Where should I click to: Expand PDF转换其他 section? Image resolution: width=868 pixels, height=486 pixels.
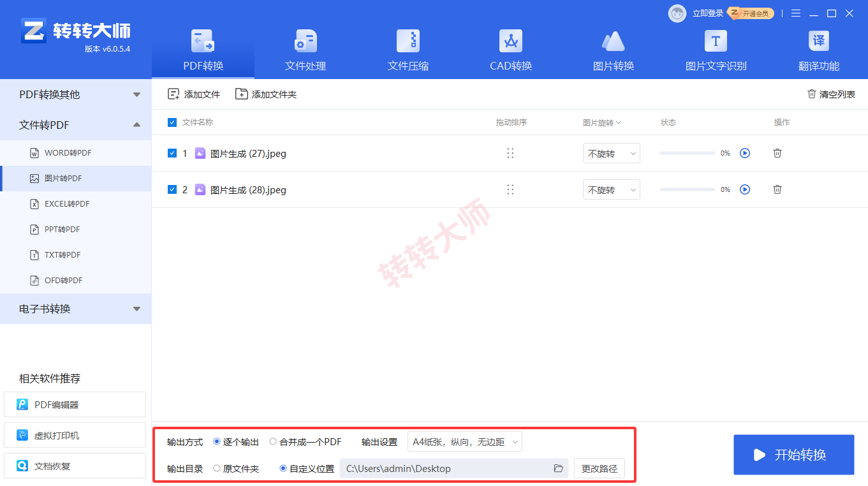click(75, 94)
